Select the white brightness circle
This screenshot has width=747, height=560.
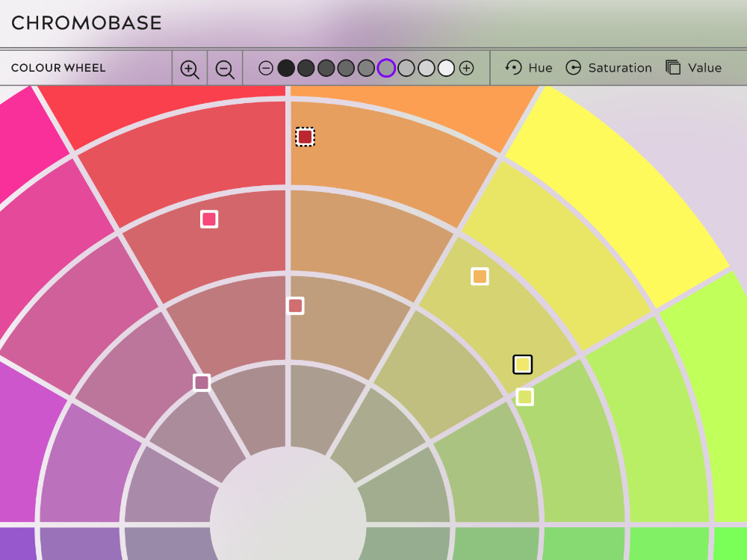click(x=447, y=68)
